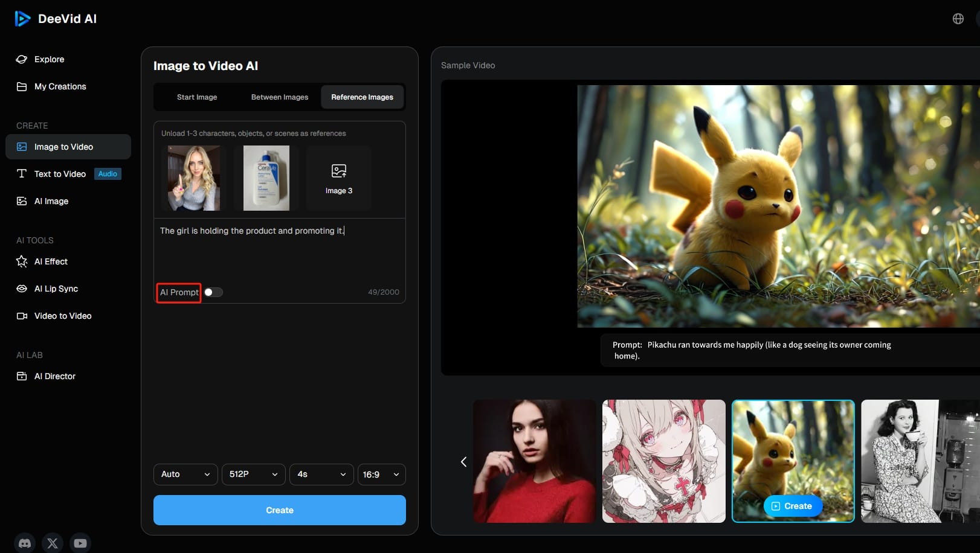This screenshot has width=980, height=553.
Task: Click the previous samples left arrow
Action: pyautogui.click(x=463, y=462)
